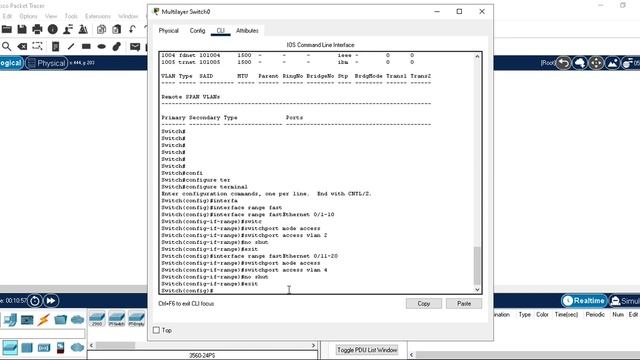
Task: Open the Attributes tab
Action: 247,31
